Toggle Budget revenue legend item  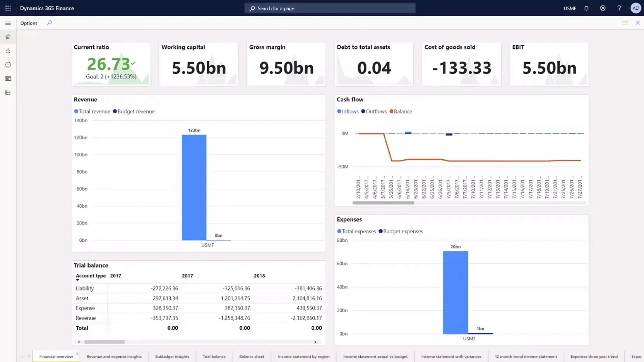(134, 111)
